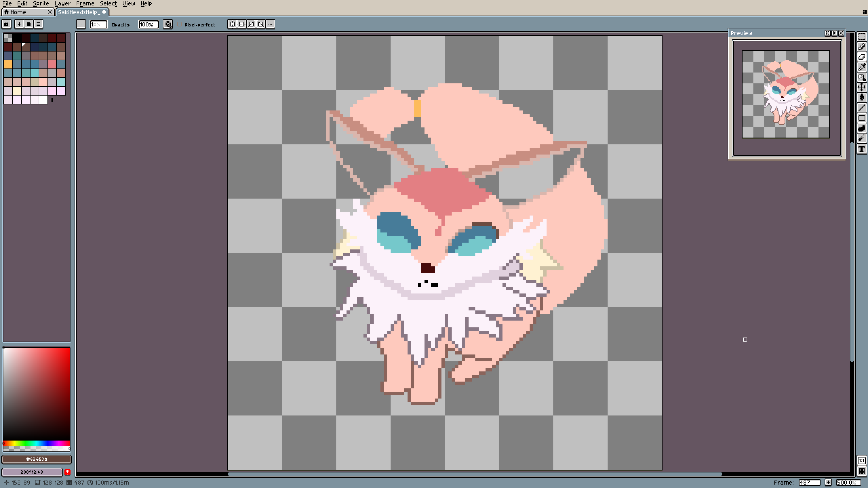Image resolution: width=868 pixels, height=488 pixels.
Task: Click the alpha transparency slider
Action: (x=37, y=449)
